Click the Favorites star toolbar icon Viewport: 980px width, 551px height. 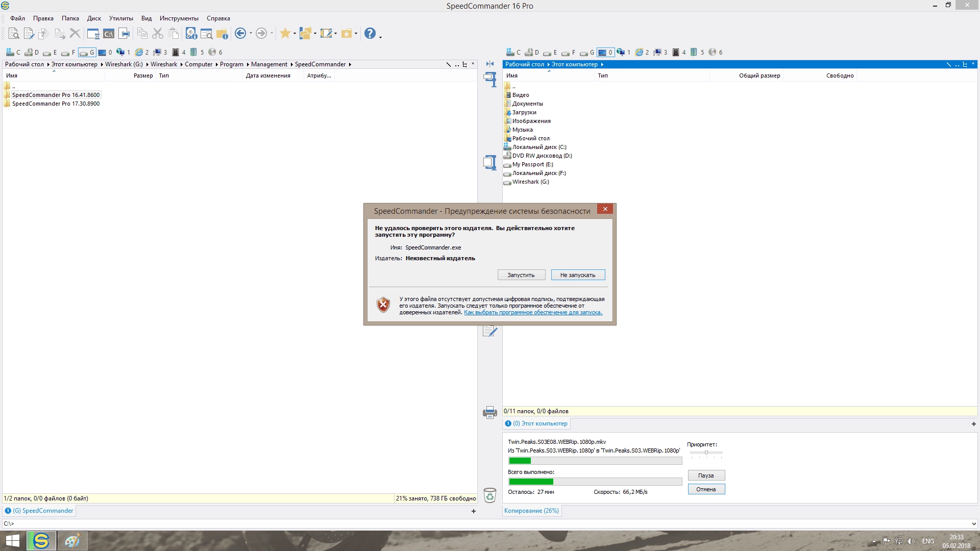285,34
